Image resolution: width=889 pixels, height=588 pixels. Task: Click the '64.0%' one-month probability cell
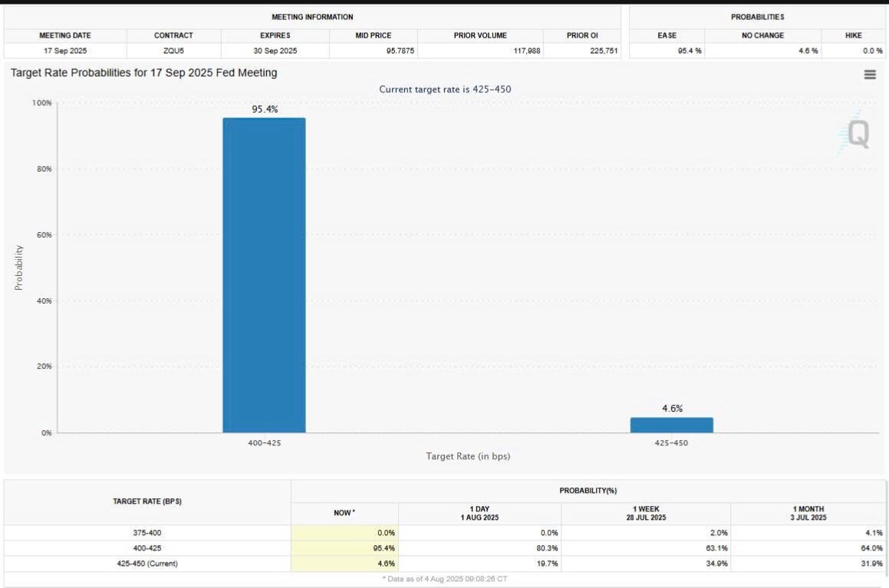808,548
